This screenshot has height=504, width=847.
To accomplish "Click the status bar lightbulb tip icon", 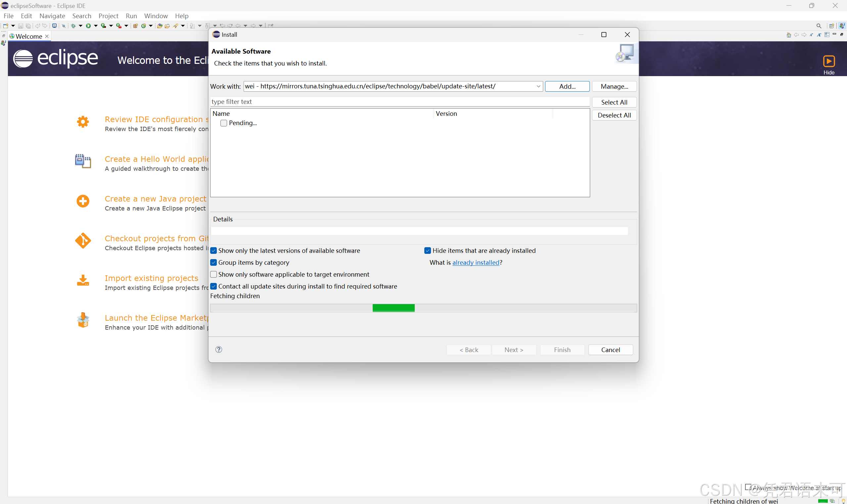I will point(843,501).
